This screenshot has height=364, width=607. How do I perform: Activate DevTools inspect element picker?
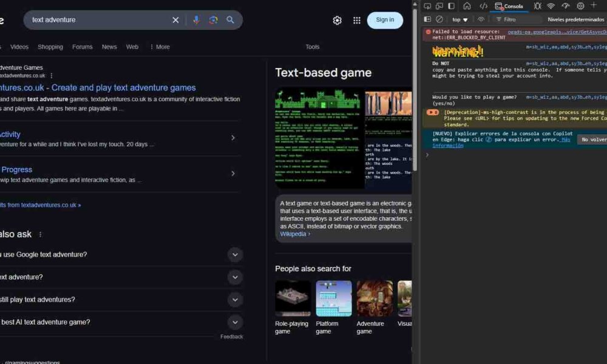[427, 6]
